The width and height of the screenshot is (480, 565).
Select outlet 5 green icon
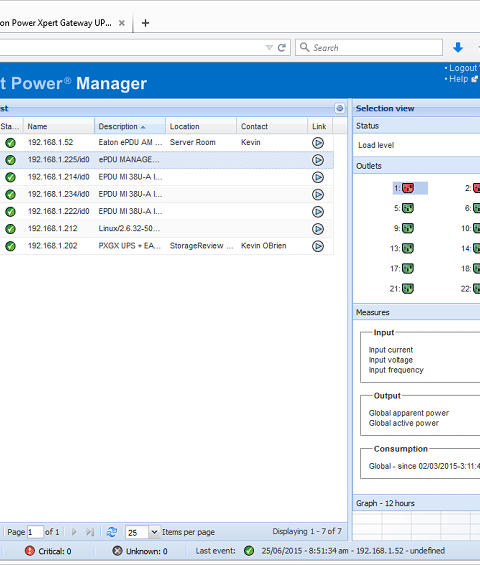pyautogui.click(x=408, y=208)
